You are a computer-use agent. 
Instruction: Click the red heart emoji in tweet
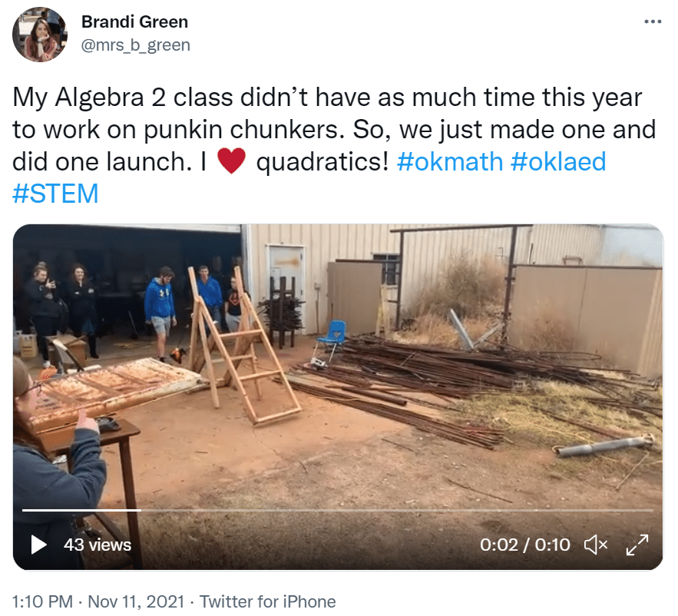(231, 161)
